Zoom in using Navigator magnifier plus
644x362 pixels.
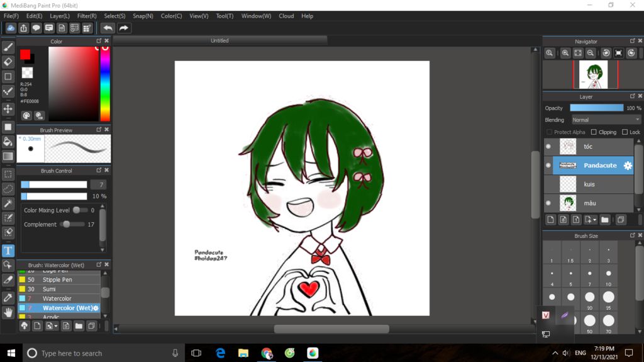pos(565,53)
